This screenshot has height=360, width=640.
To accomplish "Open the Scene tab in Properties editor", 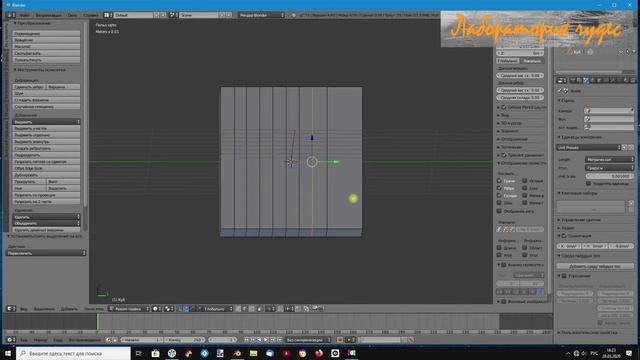I will click(x=586, y=80).
